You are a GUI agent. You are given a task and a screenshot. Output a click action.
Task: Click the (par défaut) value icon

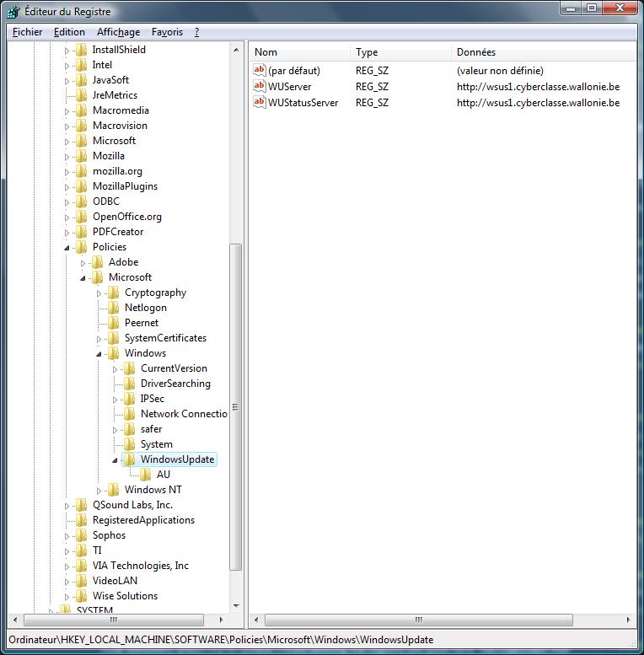[260, 70]
